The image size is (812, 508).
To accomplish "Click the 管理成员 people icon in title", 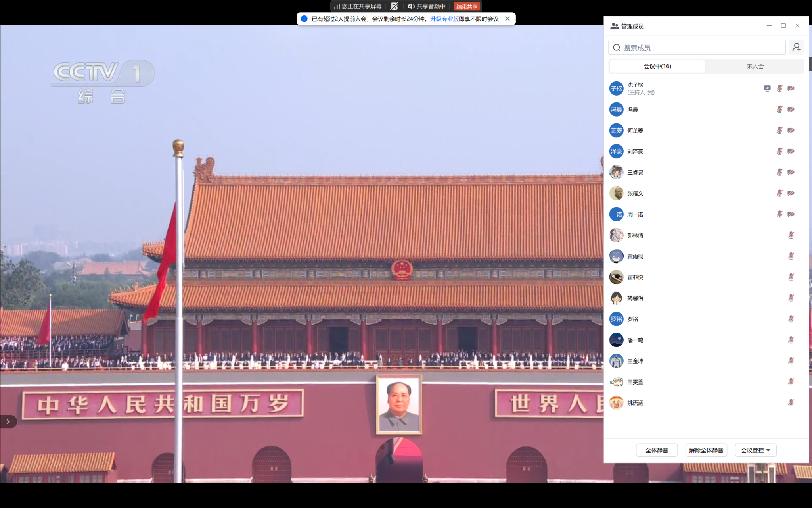I will [x=615, y=26].
